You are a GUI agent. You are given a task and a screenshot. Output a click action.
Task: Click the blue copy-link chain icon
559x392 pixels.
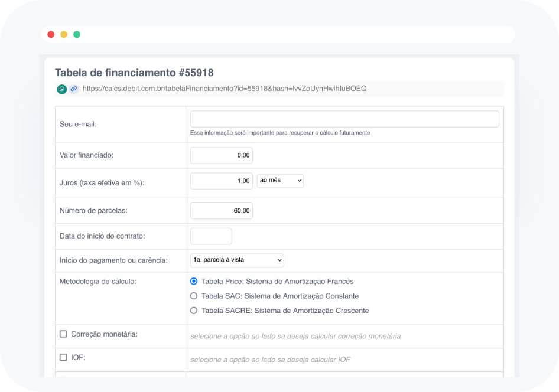[74, 89]
